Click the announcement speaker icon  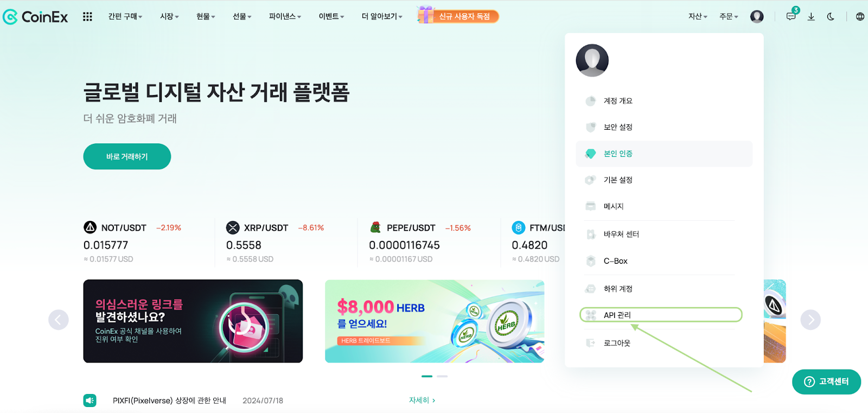pos(90,401)
